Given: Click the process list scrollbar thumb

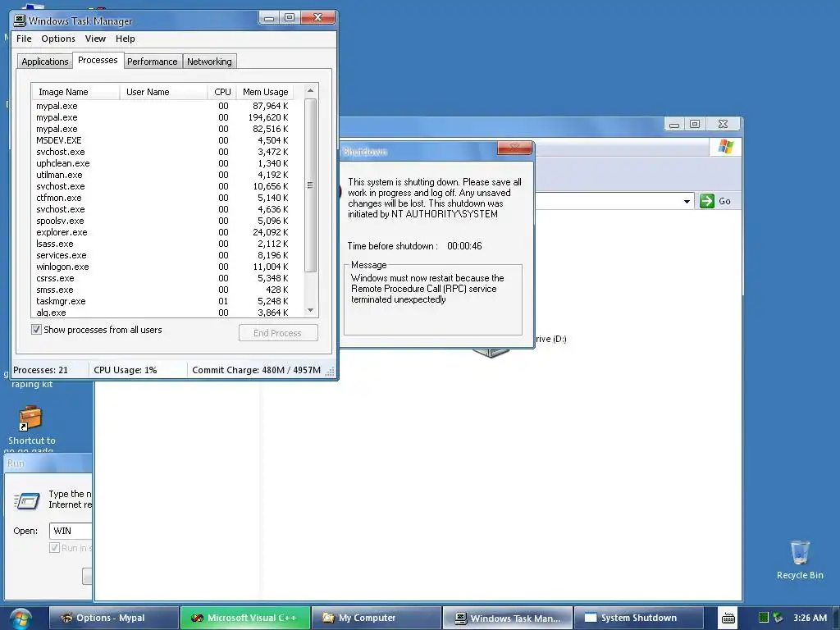Looking at the screenshot, I should (310, 185).
